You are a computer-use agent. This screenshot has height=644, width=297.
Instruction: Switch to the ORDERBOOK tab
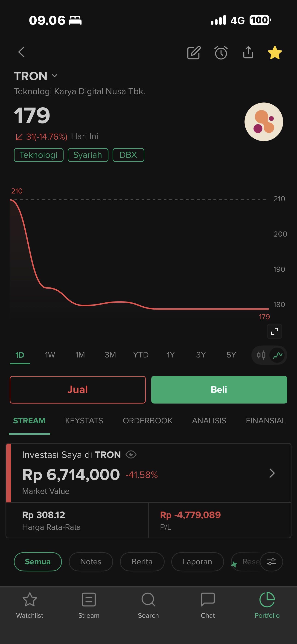point(148,421)
